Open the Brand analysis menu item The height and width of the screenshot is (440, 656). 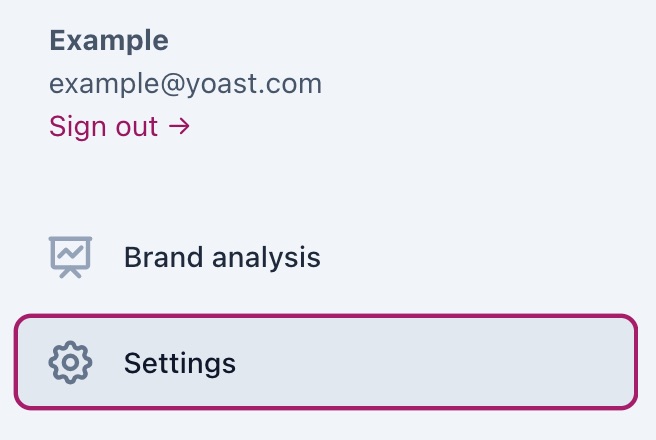point(222,257)
